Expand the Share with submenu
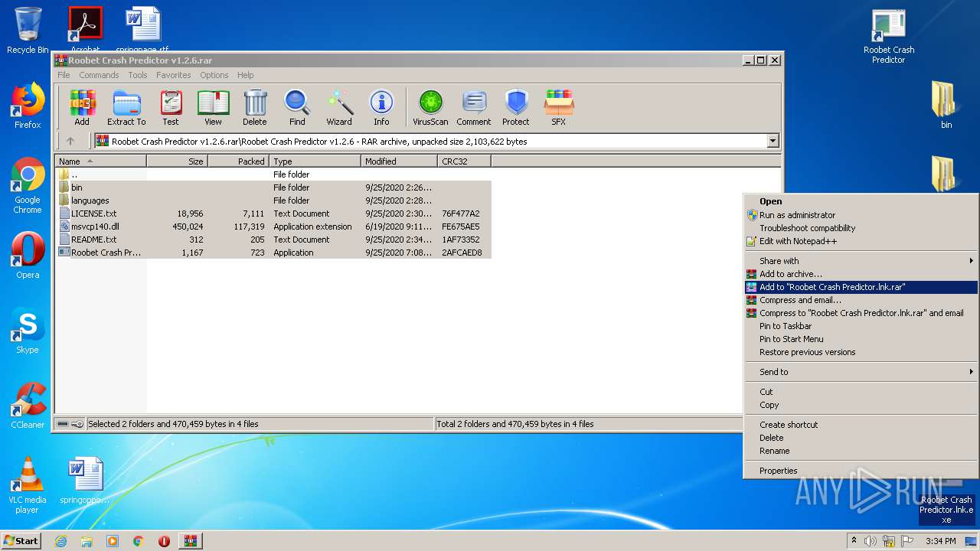Screen dimensions: 980x551 (861, 261)
